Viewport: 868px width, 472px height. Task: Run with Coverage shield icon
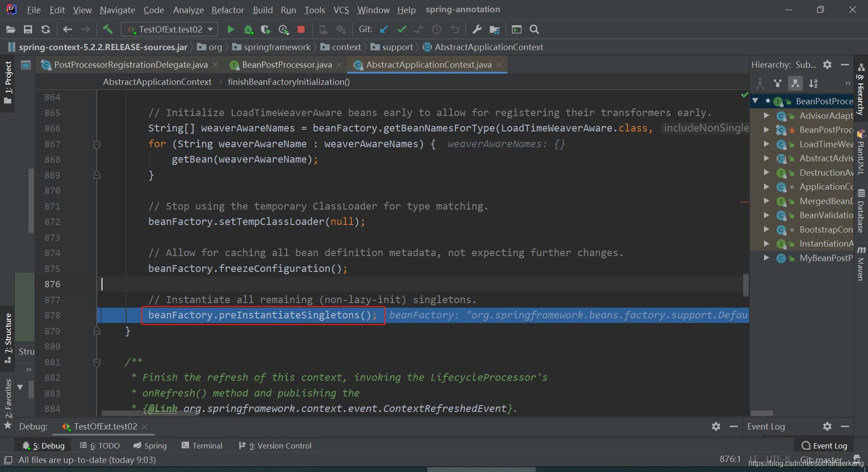point(266,29)
